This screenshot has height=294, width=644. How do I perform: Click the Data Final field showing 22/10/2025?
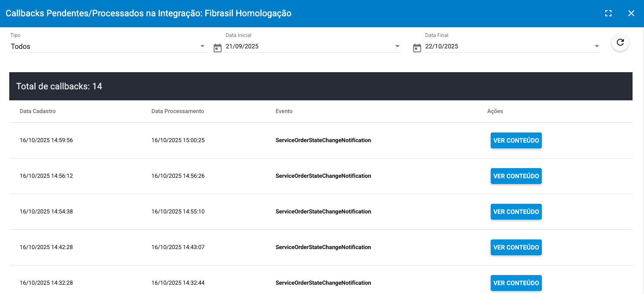(x=507, y=46)
